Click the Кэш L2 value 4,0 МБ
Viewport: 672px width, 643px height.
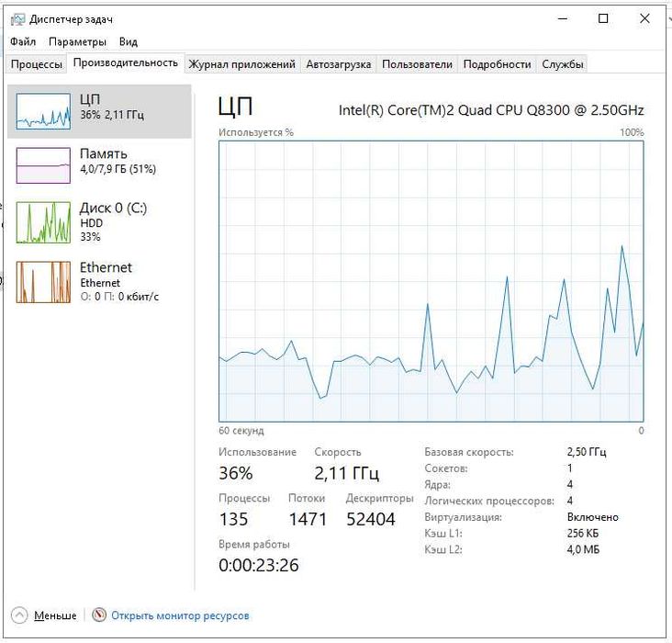(x=583, y=549)
